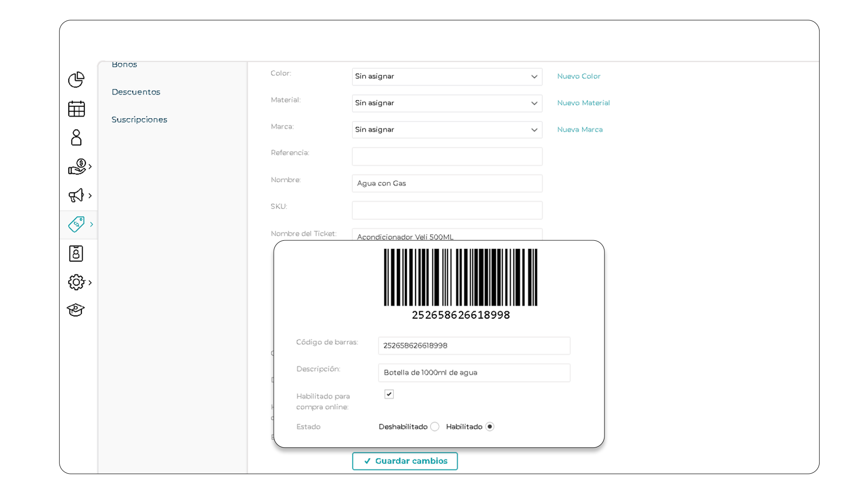Focus the Nombre field with Agua con Gas
Image resolution: width=868 pixels, height=494 pixels.
(x=447, y=184)
